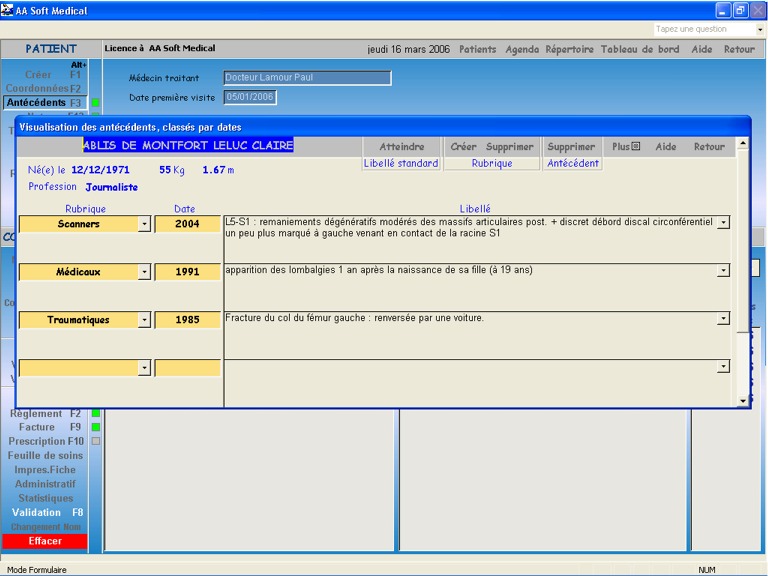The image size is (768, 576).
Task: Toggle green indicator next to Facture F9
Action: point(96,427)
